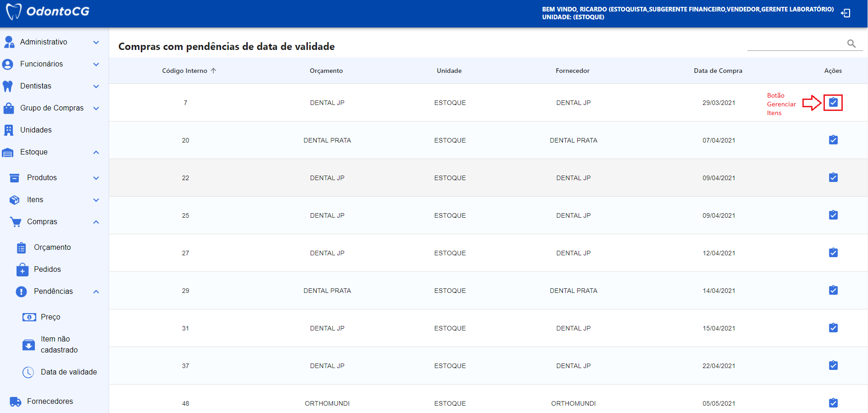
Task: Go to Data de validade page
Action: [x=68, y=372]
